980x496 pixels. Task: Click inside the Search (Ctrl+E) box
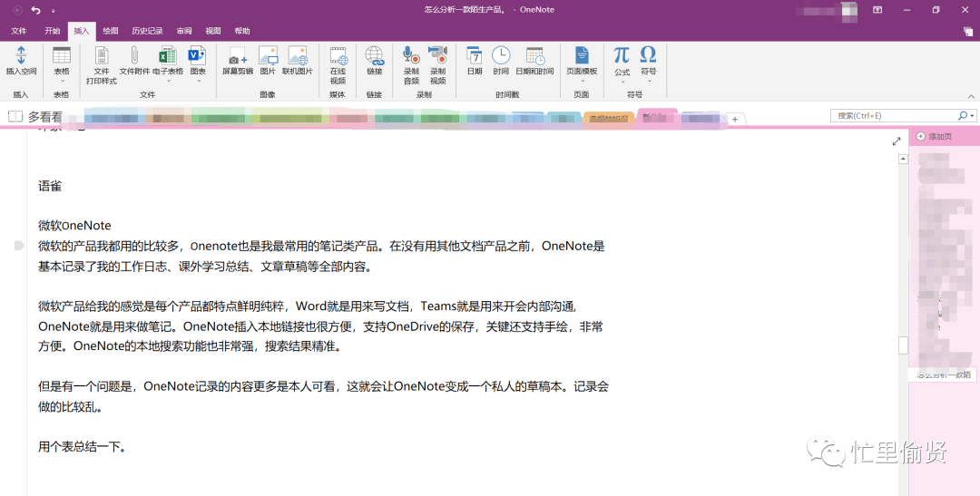(x=896, y=115)
